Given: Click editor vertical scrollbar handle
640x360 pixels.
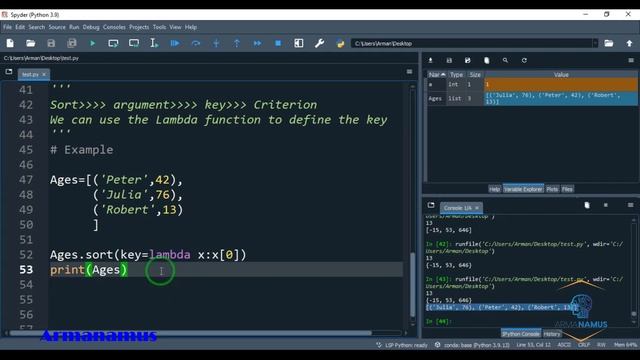Looking at the screenshot, I should 413,284.
